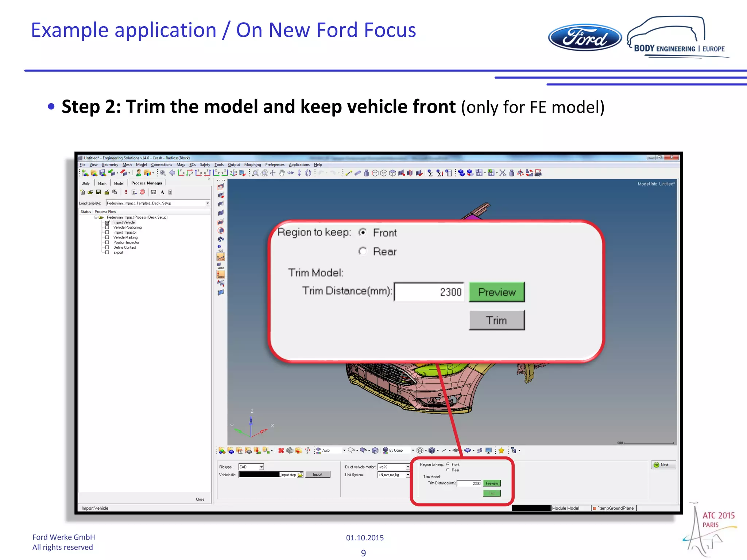747x560 pixels.
Task: Click the 123 numbers icon in the vertical toolbar
Action: click(221, 248)
